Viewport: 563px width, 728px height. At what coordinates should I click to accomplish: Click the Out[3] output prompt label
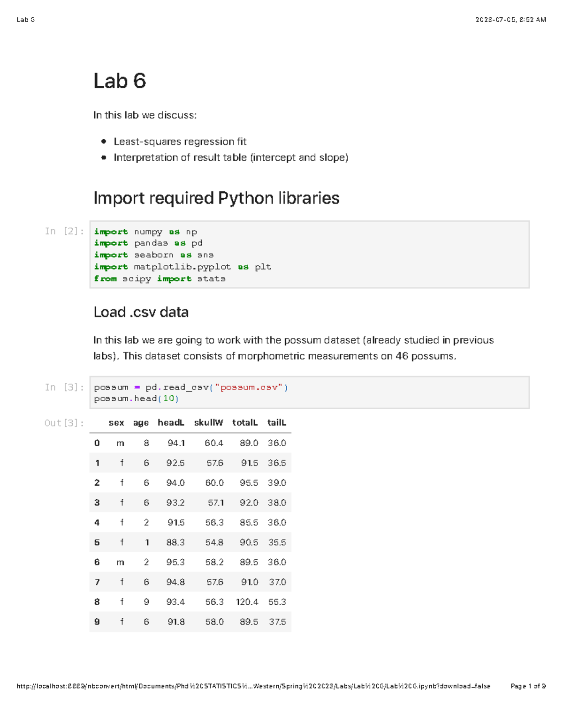[x=64, y=423]
